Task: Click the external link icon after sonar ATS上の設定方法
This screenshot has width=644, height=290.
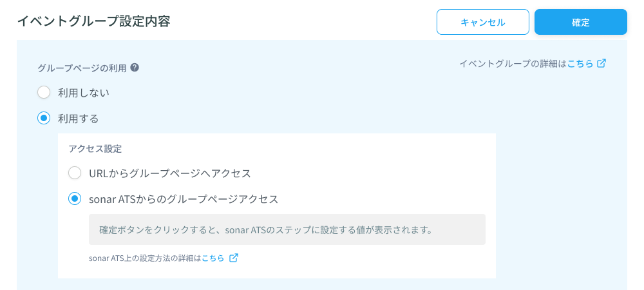Action: [234, 258]
